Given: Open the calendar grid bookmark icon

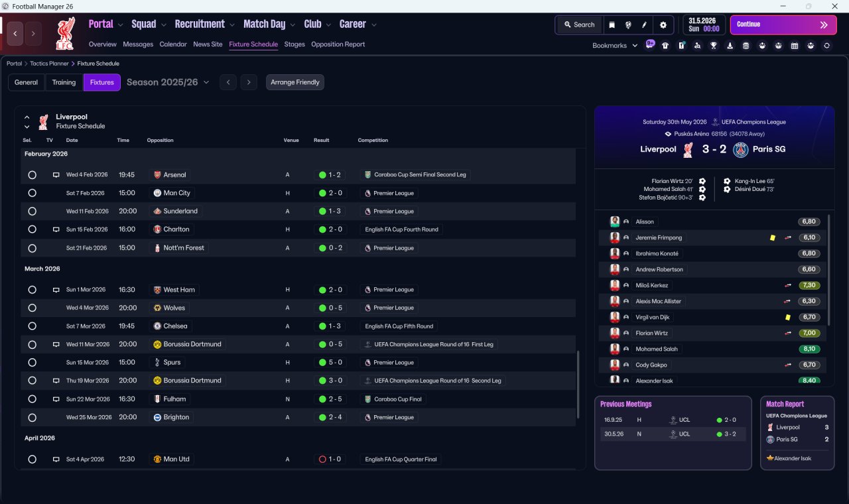Looking at the screenshot, I should (795, 46).
